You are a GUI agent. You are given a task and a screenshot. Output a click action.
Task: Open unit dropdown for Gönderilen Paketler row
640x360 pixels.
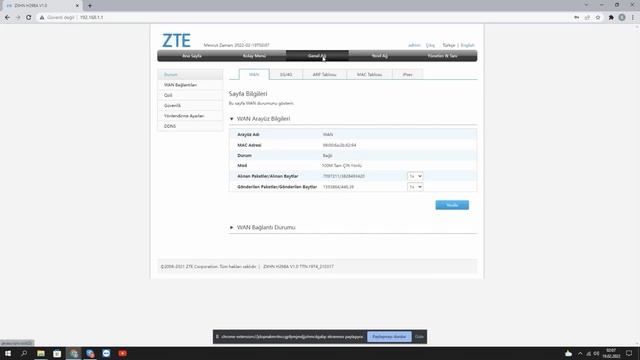pos(415,187)
